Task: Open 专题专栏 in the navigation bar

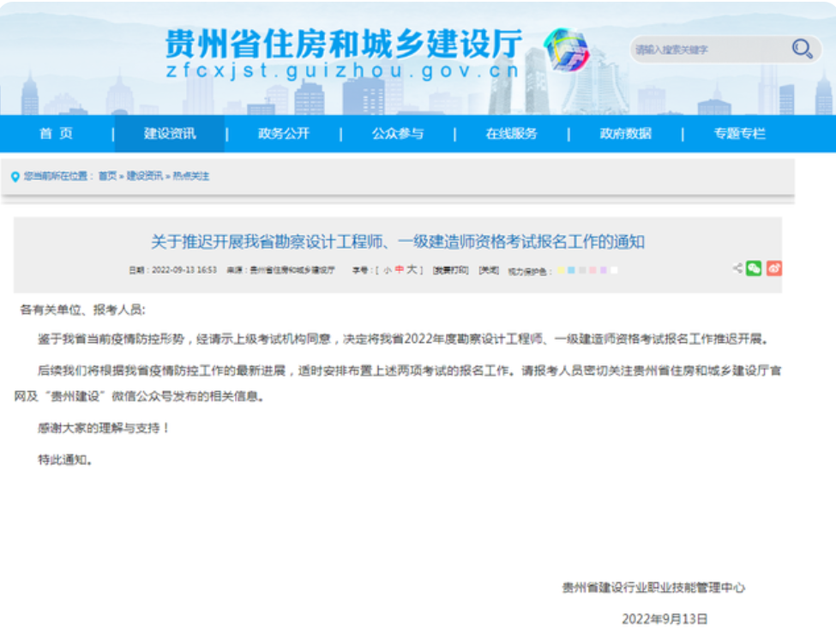Action: (739, 133)
